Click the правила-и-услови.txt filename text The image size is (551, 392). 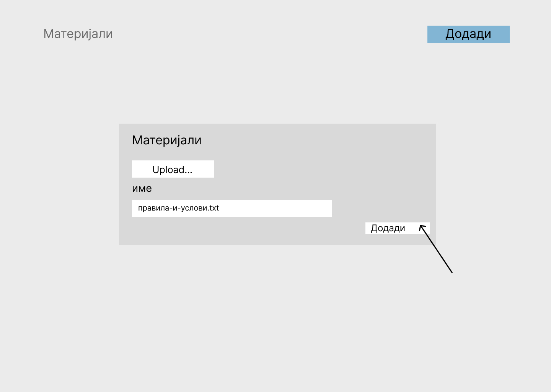point(178,208)
